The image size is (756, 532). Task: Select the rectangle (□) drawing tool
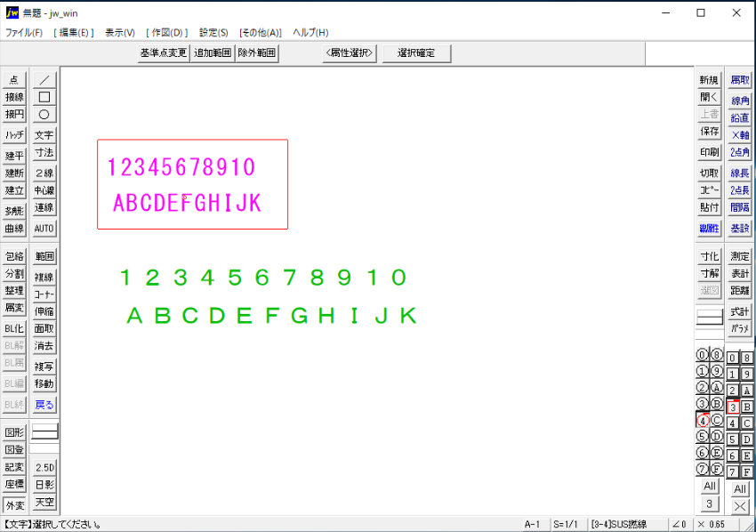point(44,97)
